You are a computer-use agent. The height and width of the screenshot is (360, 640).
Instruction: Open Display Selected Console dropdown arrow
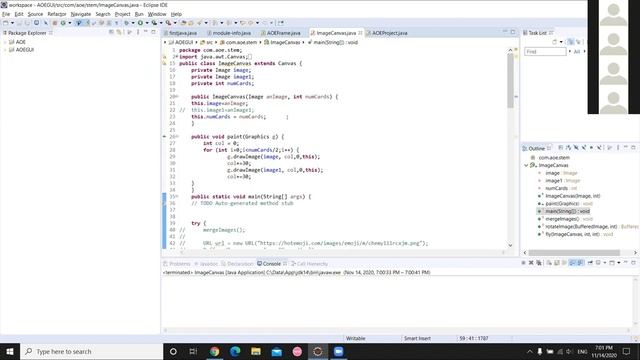605,263
